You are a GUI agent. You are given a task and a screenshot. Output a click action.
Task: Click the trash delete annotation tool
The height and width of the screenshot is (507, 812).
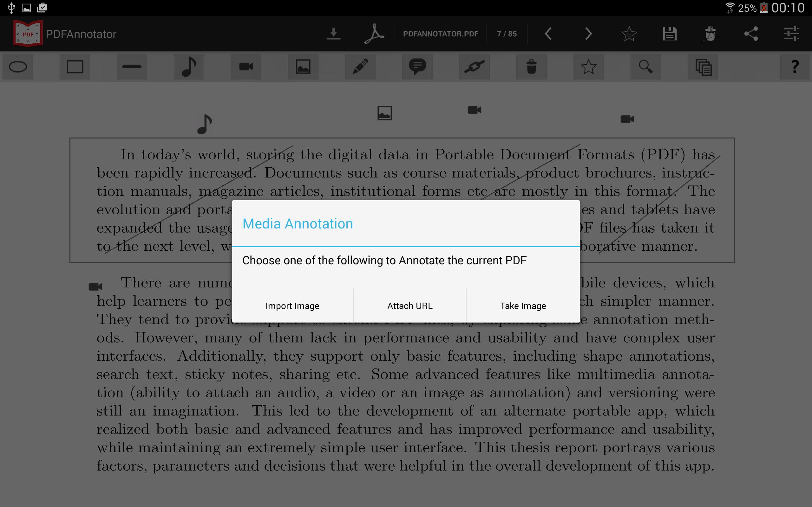tap(531, 67)
